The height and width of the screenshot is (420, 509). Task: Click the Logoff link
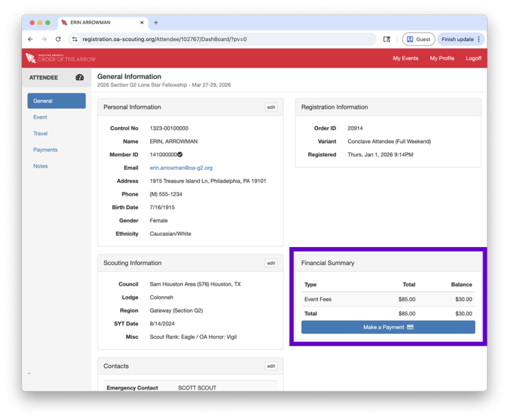coord(473,58)
